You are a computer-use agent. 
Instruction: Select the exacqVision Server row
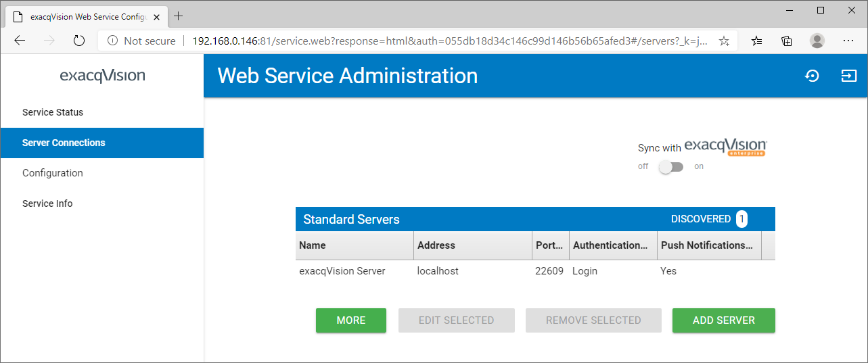click(535, 271)
